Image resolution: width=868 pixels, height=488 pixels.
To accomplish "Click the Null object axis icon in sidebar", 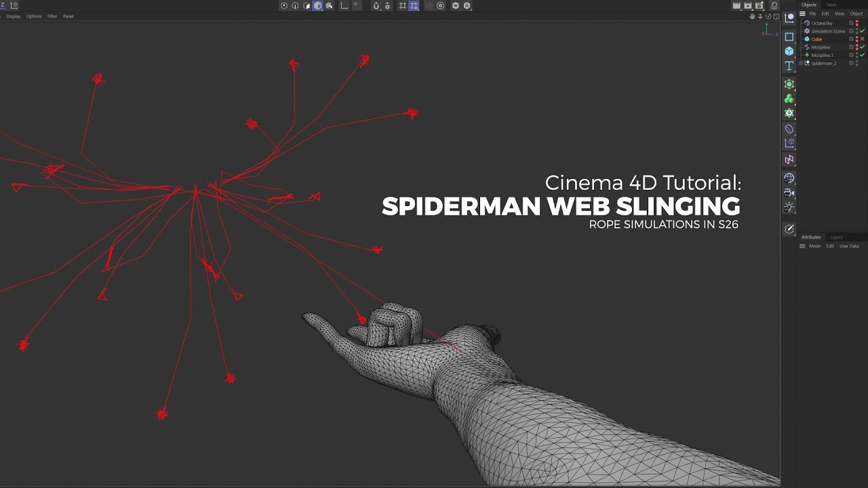I will (x=789, y=19).
